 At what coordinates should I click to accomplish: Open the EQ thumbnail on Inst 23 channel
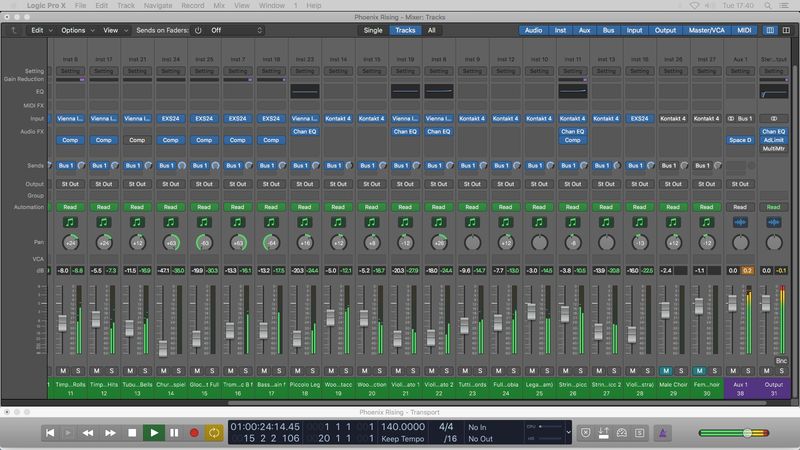point(305,91)
